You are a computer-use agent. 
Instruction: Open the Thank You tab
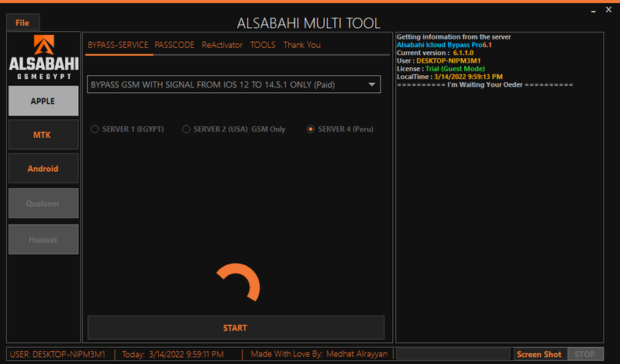[301, 45]
